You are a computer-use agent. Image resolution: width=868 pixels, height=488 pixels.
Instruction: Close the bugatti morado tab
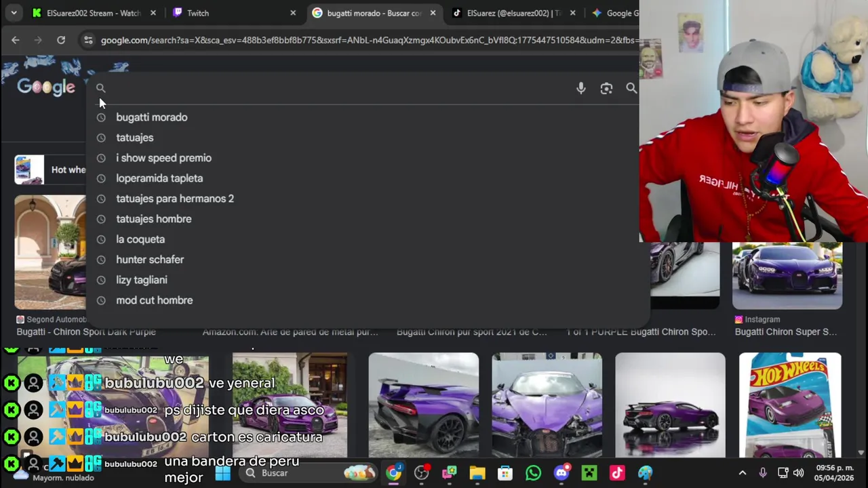[x=433, y=13]
